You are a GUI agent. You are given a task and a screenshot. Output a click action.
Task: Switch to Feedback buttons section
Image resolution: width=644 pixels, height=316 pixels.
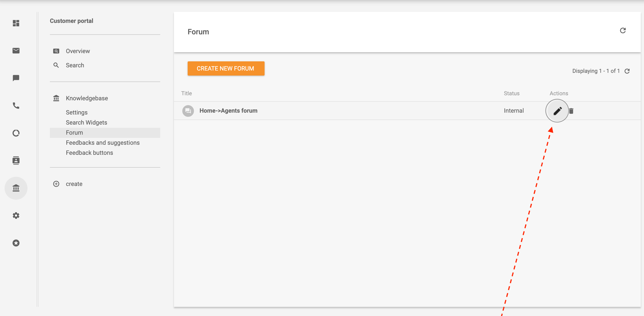coord(89,153)
